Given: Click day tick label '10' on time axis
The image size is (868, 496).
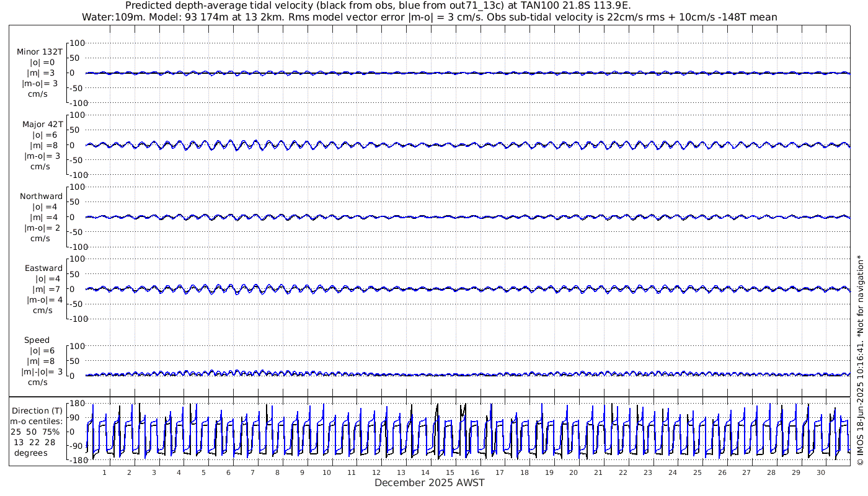Looking at the screenshot, I should coord(327,472).
